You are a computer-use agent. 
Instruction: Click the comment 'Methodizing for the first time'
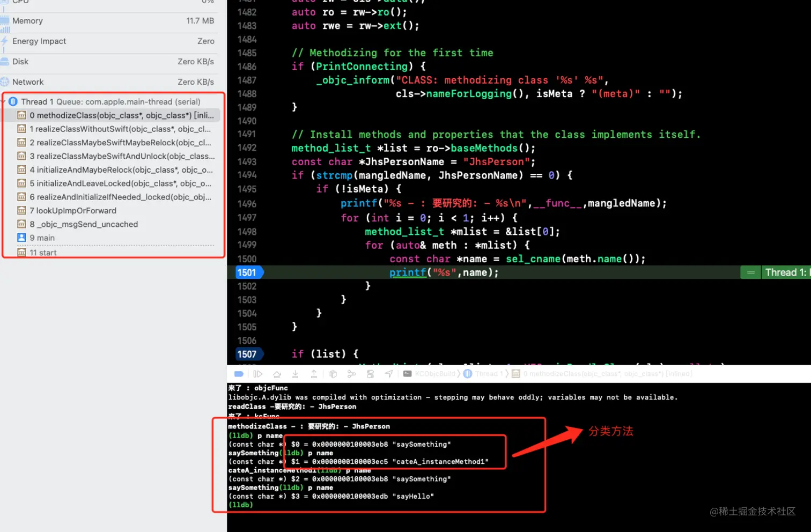pos(393,53)
